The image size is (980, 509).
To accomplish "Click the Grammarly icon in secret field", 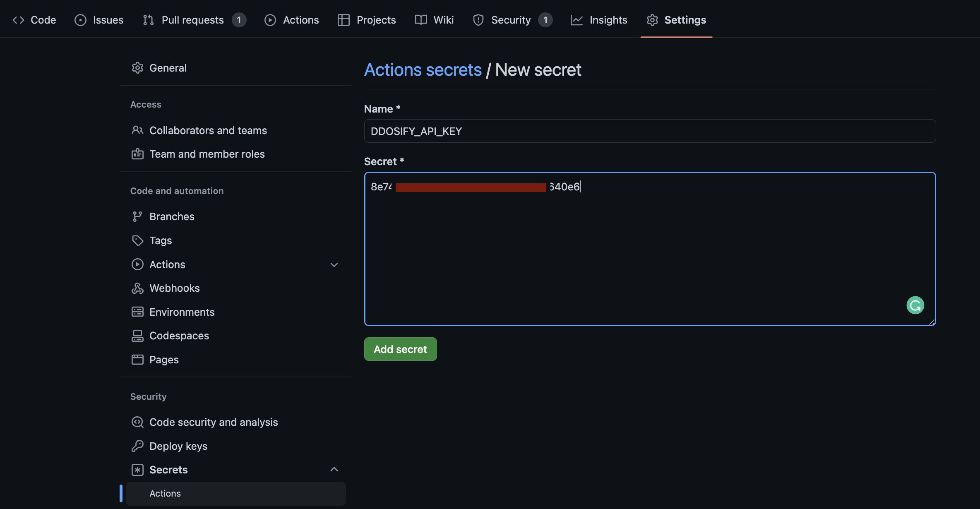I will [x=915, y=305].
